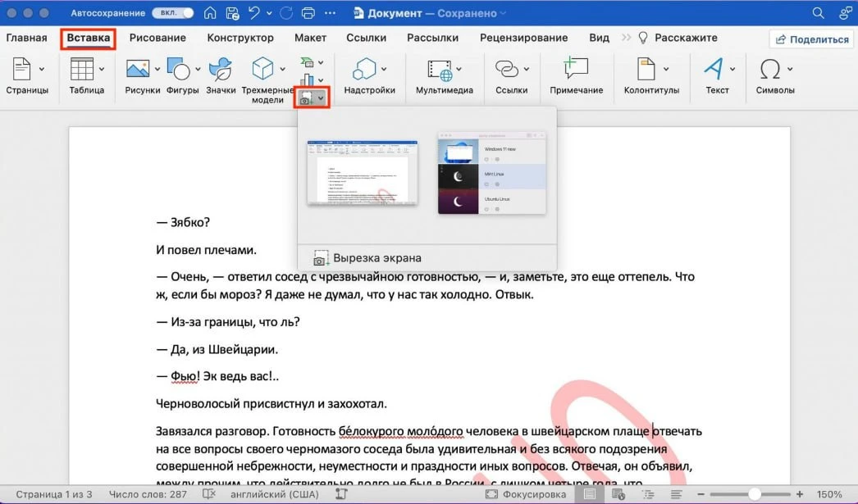The image size is (858, 504).
Task: Expand the Символы dropdown arrow
Action: (x=790, y=69)
